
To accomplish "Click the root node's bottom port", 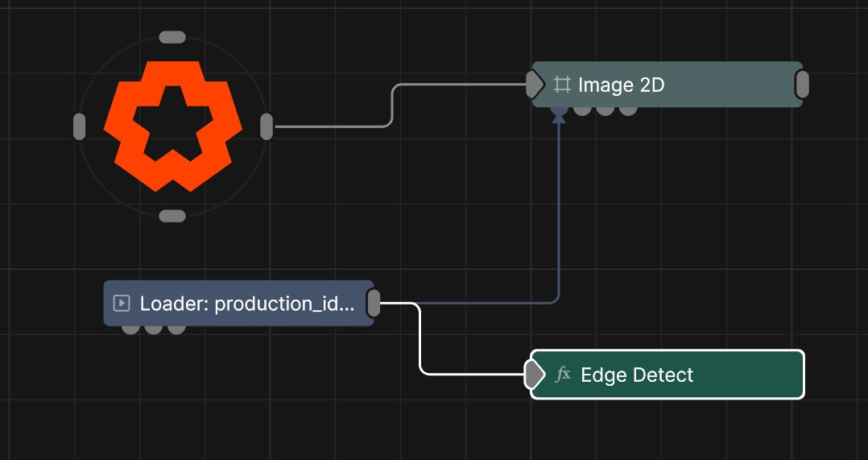I will (x=172, y=216).
